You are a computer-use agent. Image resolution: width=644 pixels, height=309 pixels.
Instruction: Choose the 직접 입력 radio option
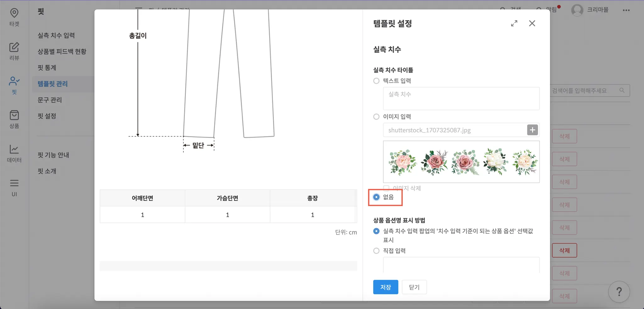376,251
